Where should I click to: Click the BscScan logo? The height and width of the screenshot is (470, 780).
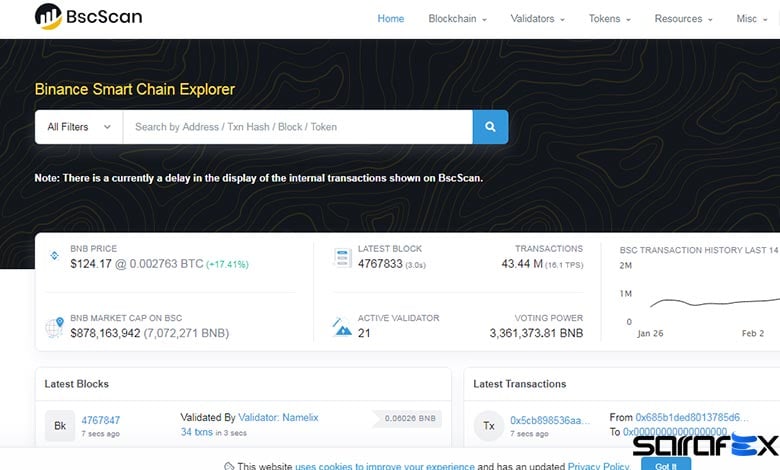(x=89, y=16)
